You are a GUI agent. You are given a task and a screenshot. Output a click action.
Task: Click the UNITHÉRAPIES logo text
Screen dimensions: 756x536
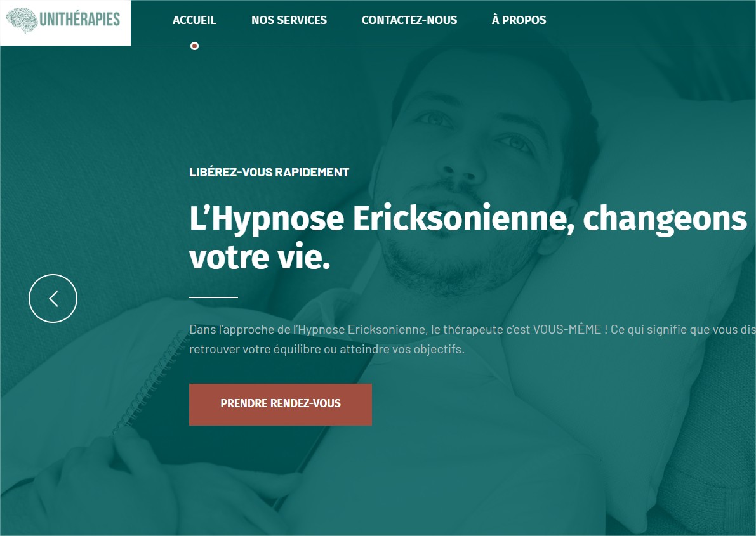(79, 19)
